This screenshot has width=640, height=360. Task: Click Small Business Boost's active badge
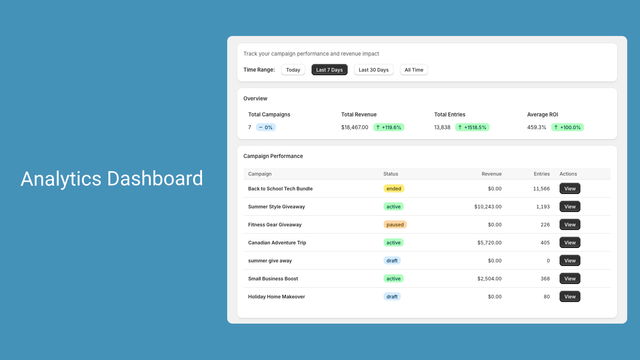393,278
